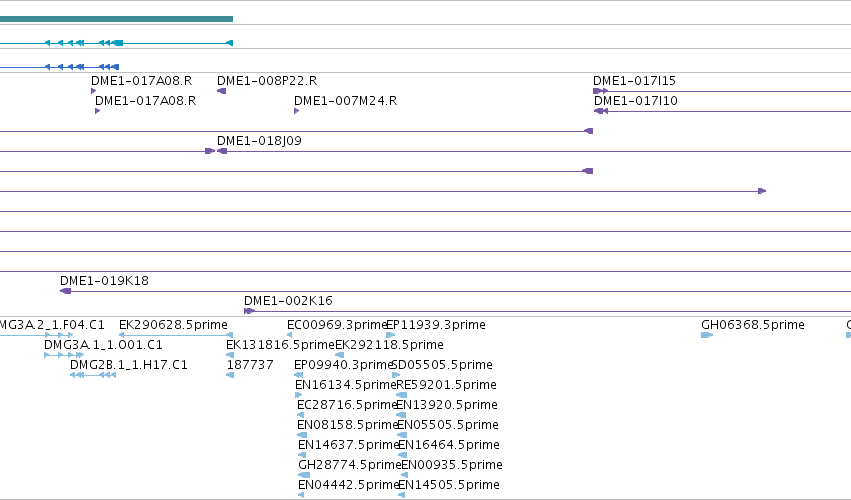Select the GH06368.5prime label
This screenshot has width=851, height=500.
click(753, 325)
